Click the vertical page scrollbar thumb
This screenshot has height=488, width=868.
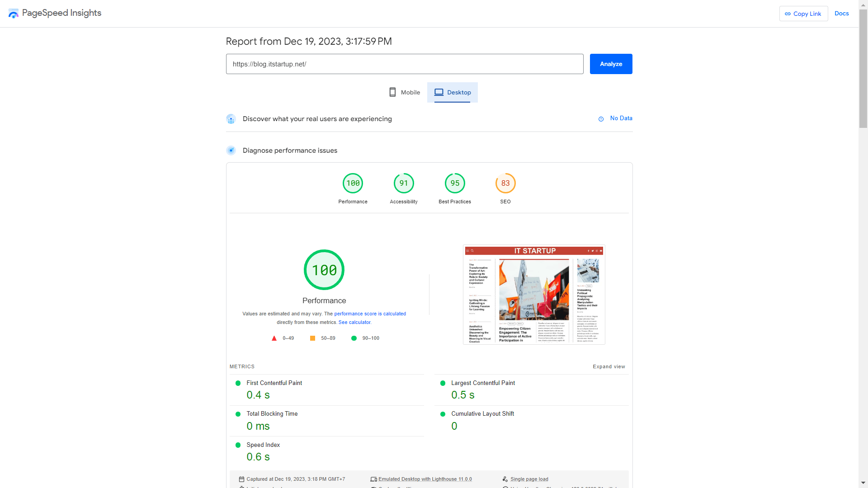coord(863,69)
